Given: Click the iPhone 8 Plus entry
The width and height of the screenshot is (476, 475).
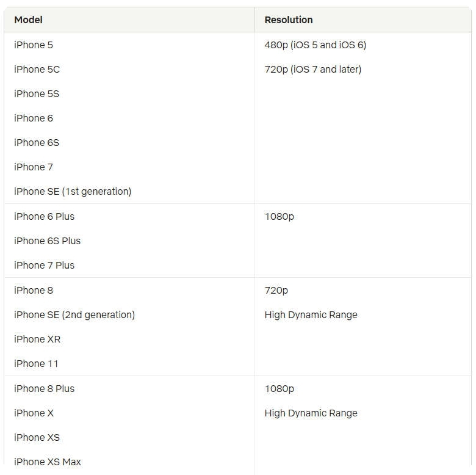Looking at the screenshot, I should [x=44, y=388].
